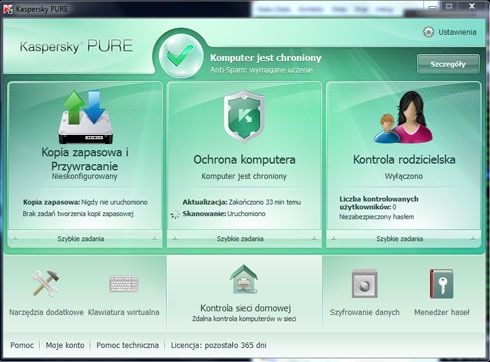The image size is (490, 362).
Task: Click Komputer jest chroniony banner text
Action: [266, 58]
